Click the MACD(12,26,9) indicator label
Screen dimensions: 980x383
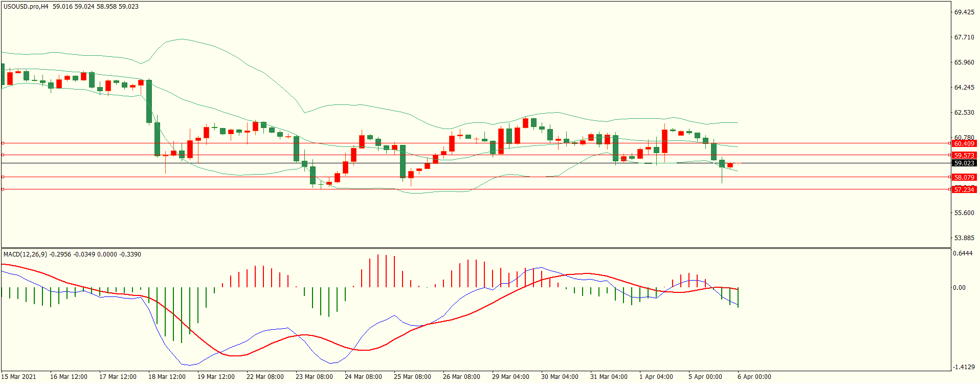tap(25, 254)
